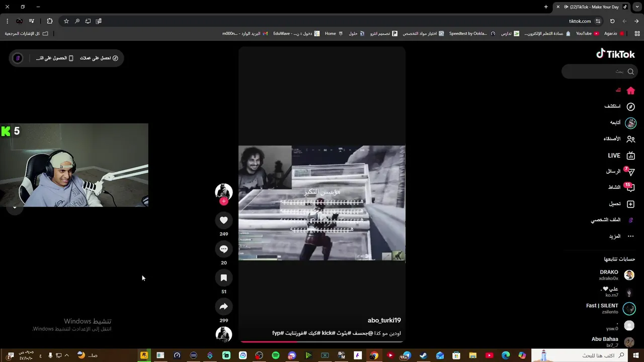644x362 pixels.
Task: Open the More menu (المزيد)
Action: 622,236
